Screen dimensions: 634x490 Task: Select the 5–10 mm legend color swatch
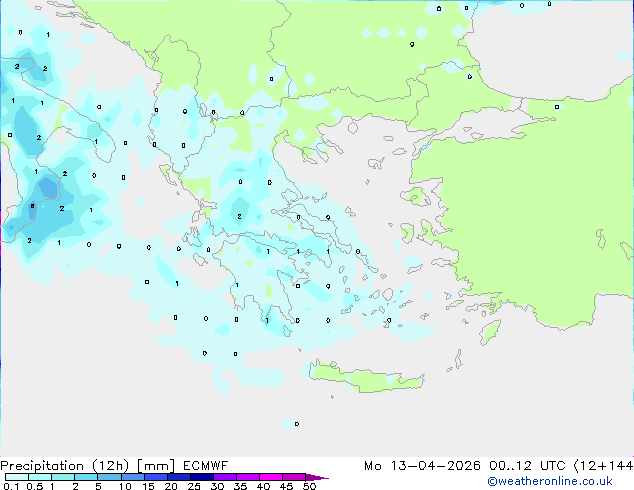click(x=109, y=477)
